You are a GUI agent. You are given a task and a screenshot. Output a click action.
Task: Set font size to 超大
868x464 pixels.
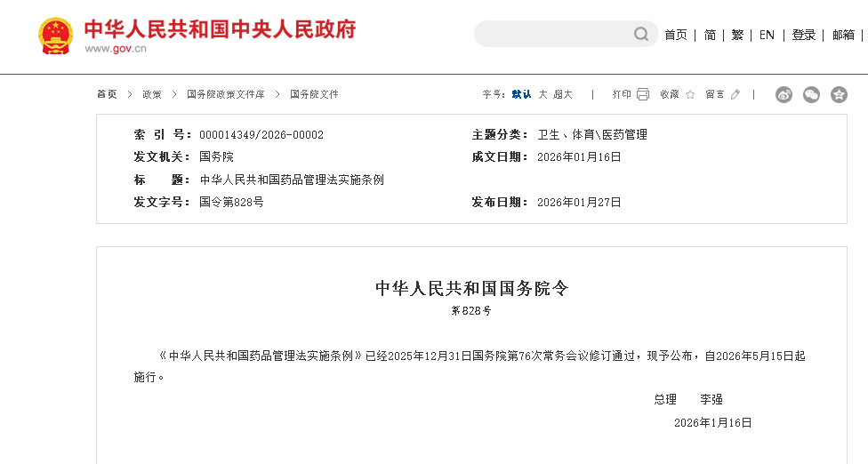563,94
